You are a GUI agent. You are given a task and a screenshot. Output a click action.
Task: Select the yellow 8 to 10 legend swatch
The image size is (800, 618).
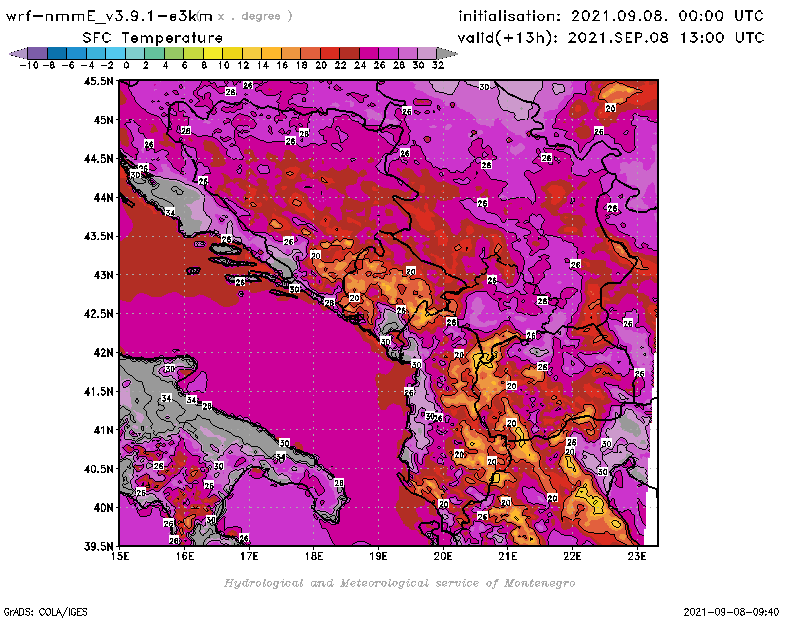coord(213,53)
